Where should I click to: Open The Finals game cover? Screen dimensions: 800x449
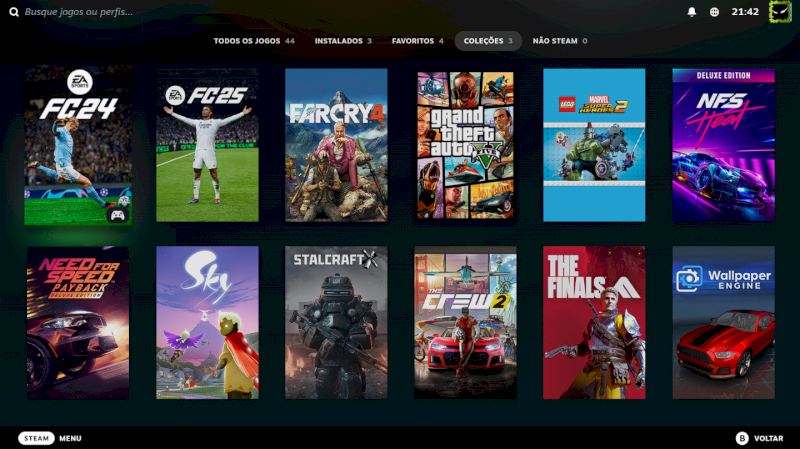[x=594, y=322]
